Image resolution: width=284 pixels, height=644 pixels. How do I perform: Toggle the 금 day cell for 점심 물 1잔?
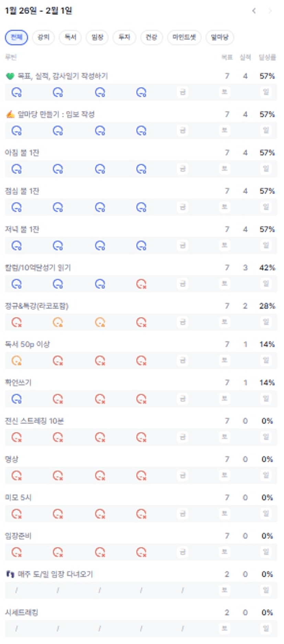click(x=183, y=207)
